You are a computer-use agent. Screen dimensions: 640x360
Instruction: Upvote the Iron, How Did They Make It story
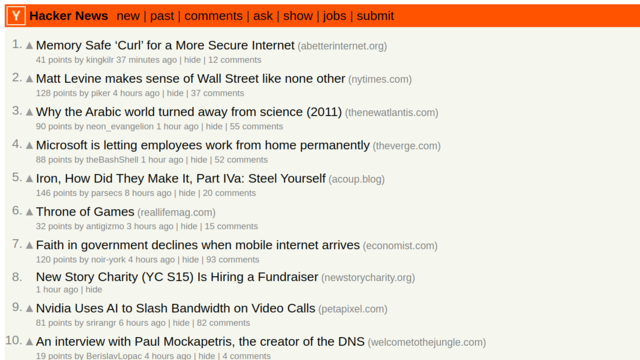(x=29, y=179)
